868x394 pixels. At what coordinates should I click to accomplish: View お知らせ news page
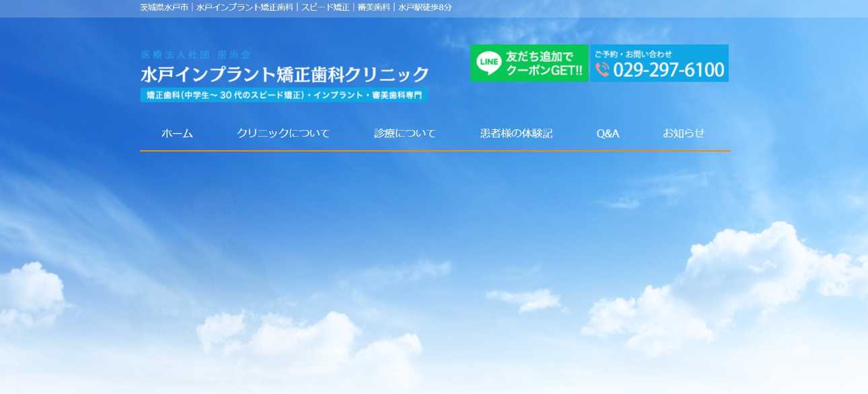coord(684,133)
